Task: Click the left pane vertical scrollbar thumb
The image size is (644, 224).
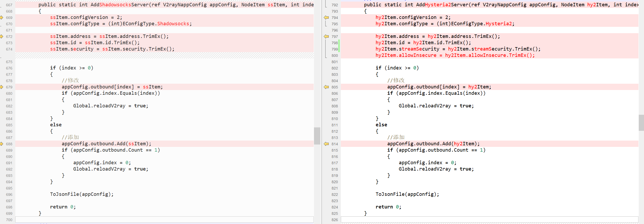Action: pos(317,136)
